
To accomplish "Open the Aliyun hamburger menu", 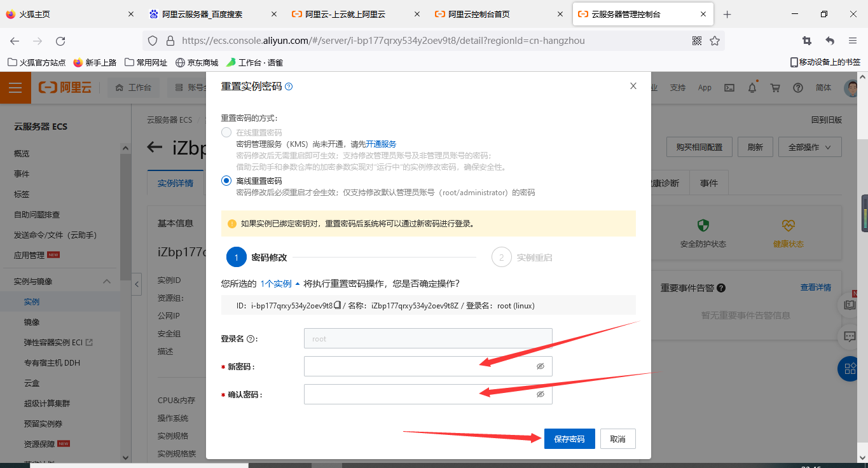I will [15, 88].
